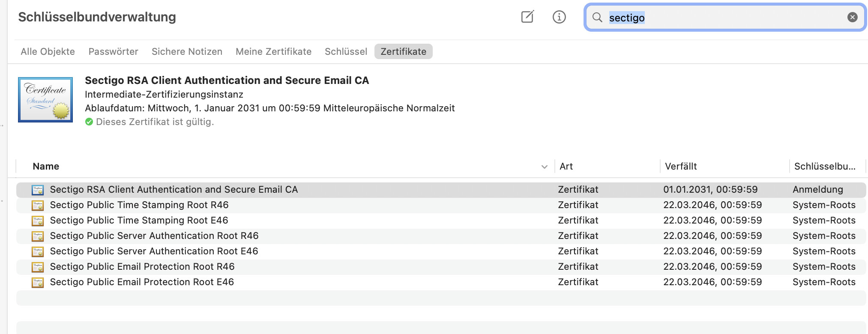Click the icon of Sectigo Public Email Protection Root R46
868x334 pixels.
pos(38,267)
